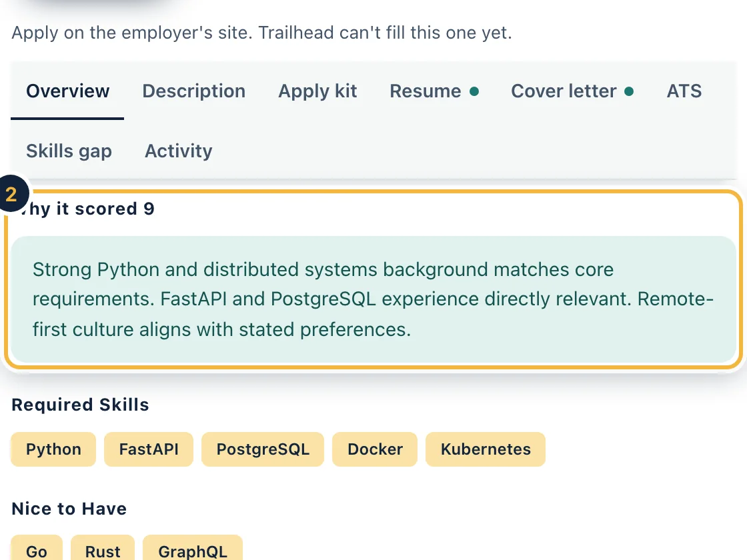Open the Skills gap tab

point(69,151)
